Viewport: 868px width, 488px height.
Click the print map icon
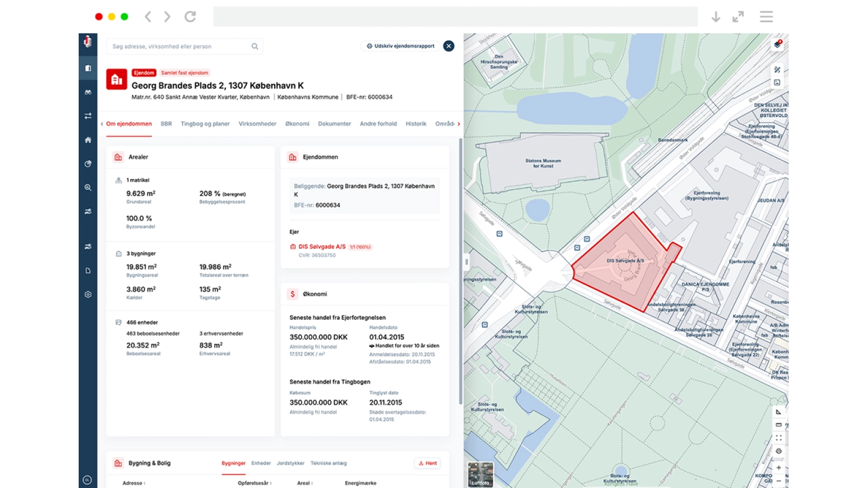tap(778, 451)
